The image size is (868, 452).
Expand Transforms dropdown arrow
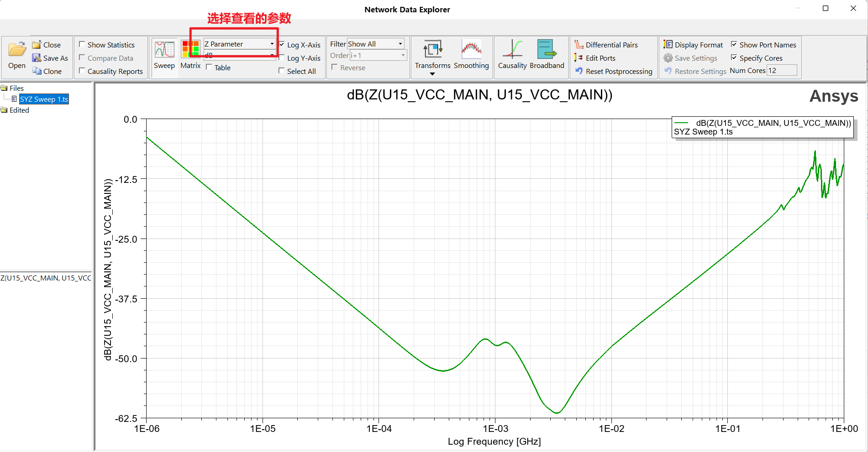pyautogui.click(x=432, y=74)
